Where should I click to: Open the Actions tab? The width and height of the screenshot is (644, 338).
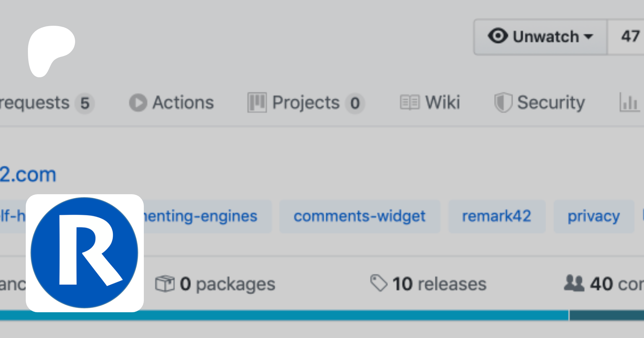pos(183,103)
